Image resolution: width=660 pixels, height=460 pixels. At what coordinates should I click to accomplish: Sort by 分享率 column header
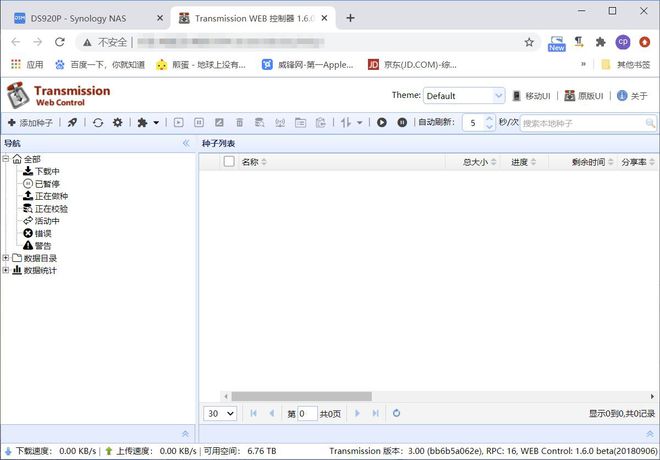[638, 162]
